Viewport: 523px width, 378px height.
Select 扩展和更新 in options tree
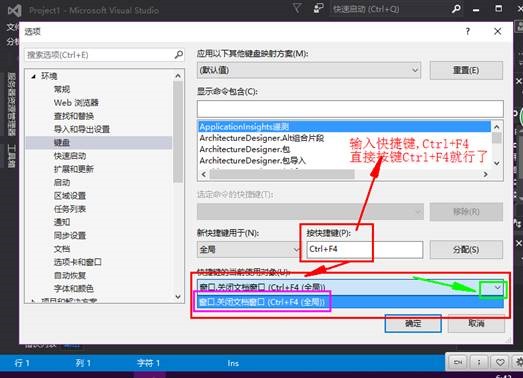74,169
